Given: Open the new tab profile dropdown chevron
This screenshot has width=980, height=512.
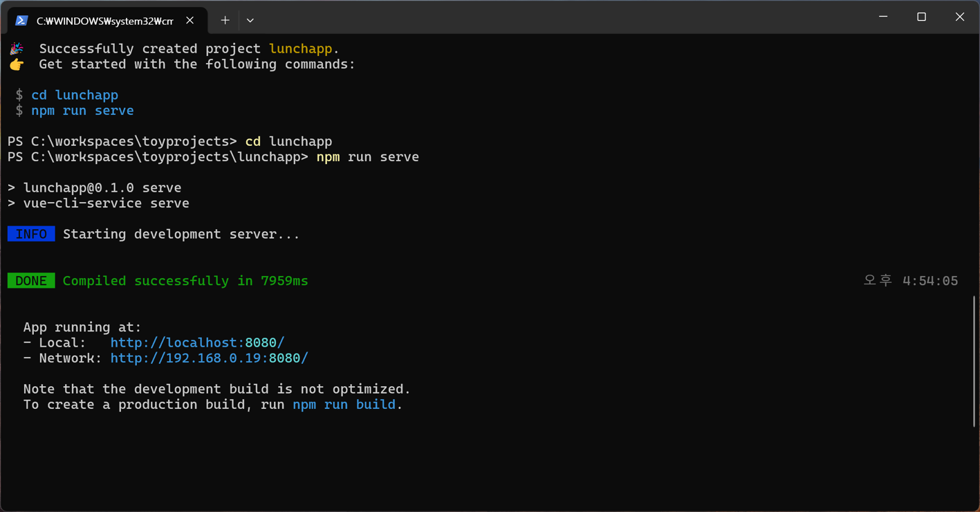Looking at the screenshot, I should pos(250,21).
